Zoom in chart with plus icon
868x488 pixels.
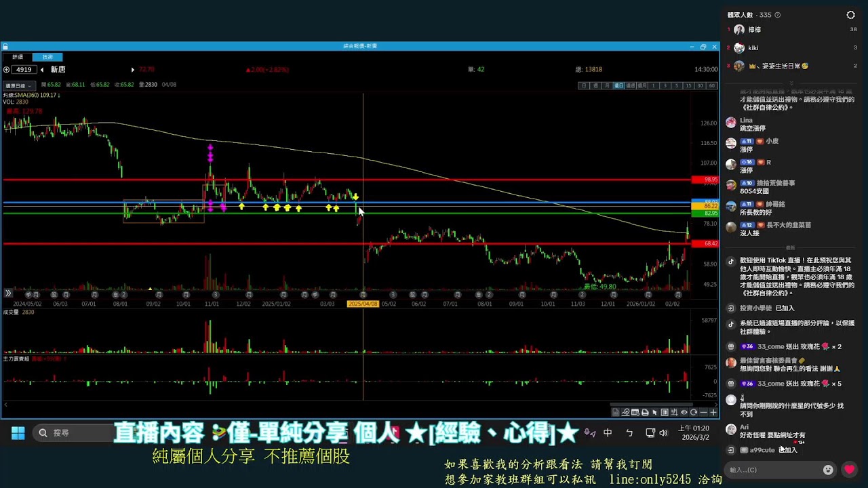713,412
